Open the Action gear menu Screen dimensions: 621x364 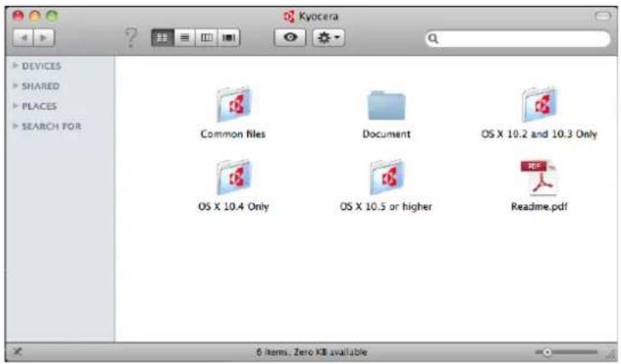pyautogui.click(x=328, y=38)
